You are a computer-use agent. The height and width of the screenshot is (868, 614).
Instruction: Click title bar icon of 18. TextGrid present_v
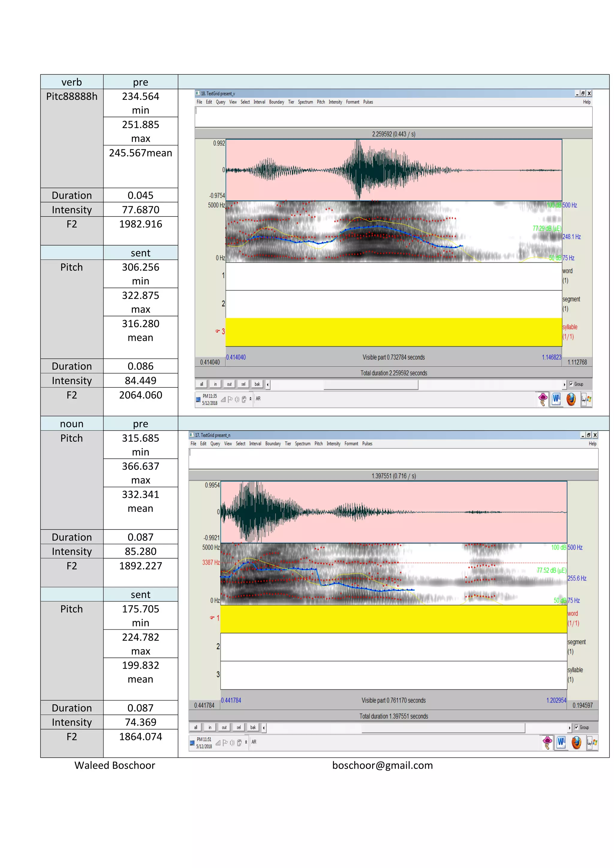coord(198,93)
